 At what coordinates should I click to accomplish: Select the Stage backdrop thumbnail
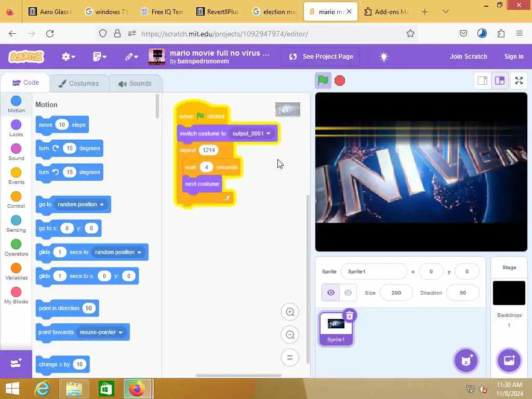click(509, 293)
